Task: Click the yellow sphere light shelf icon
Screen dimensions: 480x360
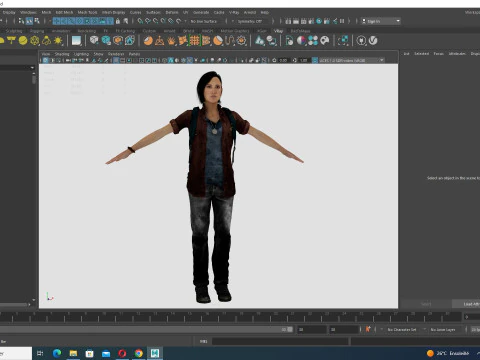Action: pyautogui.click(x=23, y=41)
